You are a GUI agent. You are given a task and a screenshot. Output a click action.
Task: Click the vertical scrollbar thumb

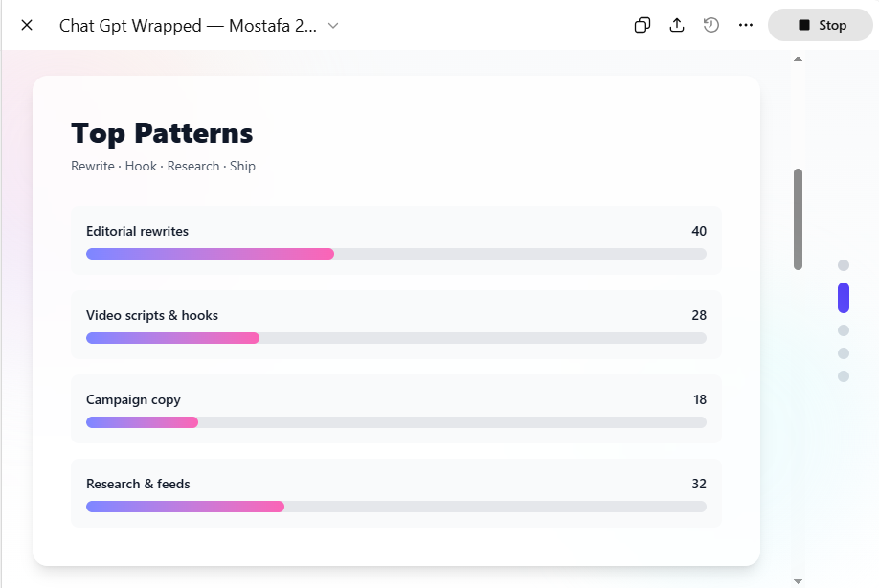coord(798,219)
